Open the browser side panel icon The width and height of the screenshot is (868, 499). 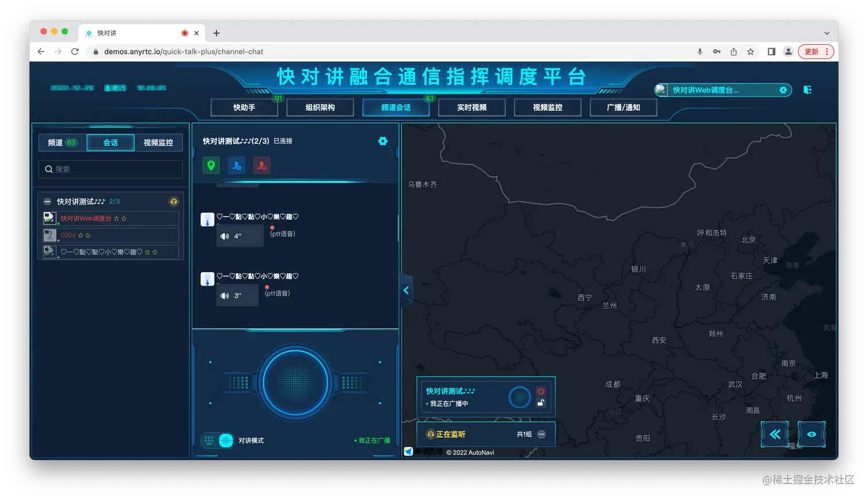772,52
